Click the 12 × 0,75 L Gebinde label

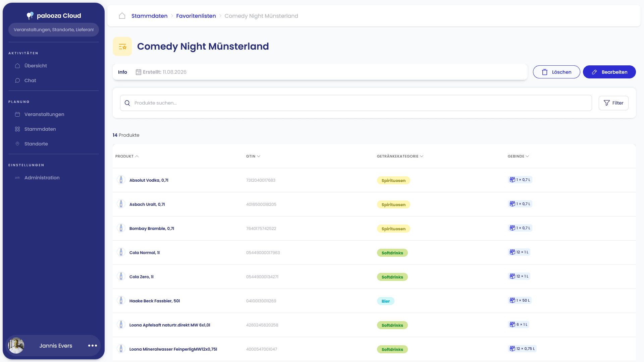522,349
